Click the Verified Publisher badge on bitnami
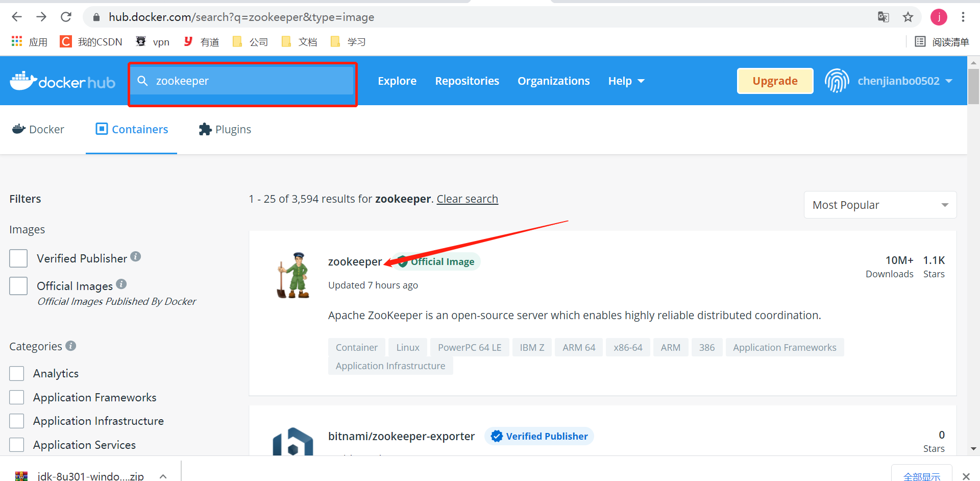Screen dimensions: 980x481 539,436
